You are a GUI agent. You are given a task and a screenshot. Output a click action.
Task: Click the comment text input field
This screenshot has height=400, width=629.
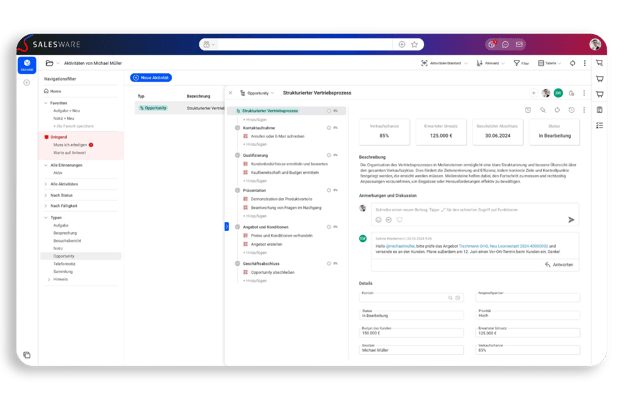pos(446,210)
